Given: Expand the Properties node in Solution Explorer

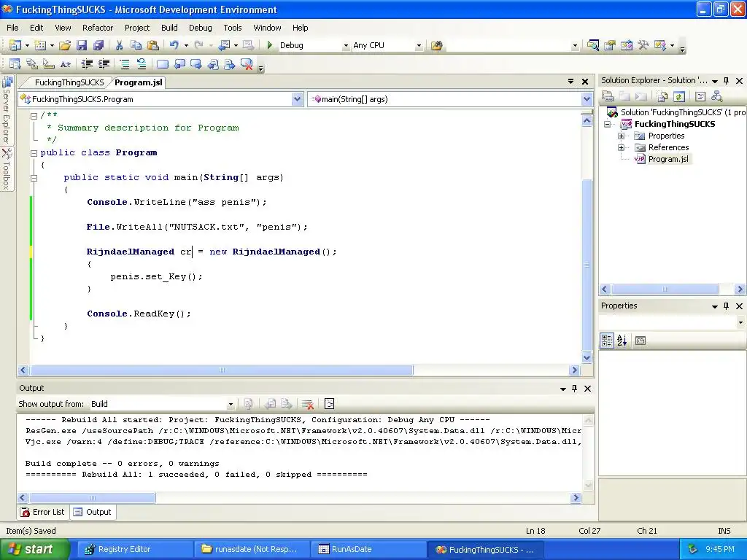Looking at the screenshot, I should 622,136.
